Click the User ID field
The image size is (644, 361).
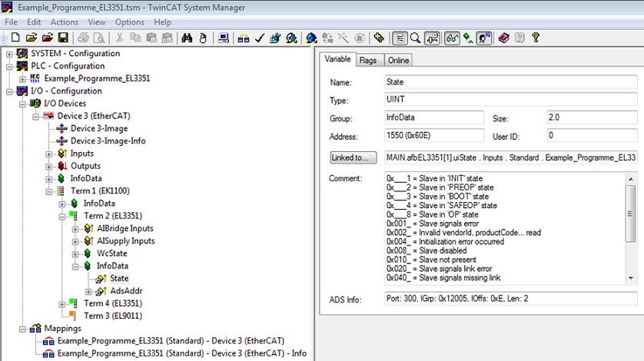click(x=592, y=135)
